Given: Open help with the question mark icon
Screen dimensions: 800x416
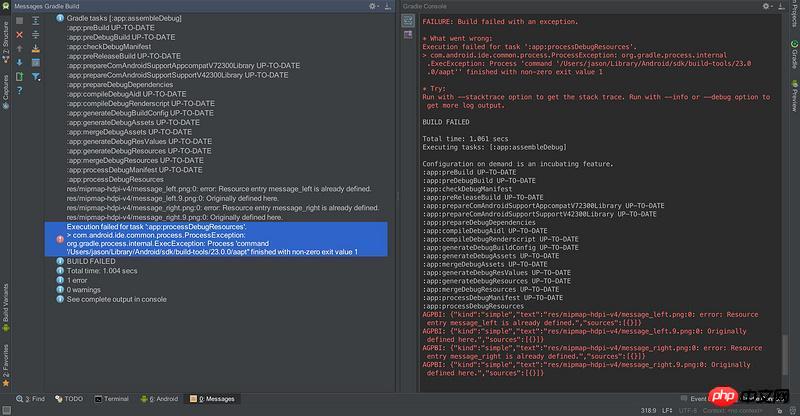Looking at the screenshot, I should 19,90.
